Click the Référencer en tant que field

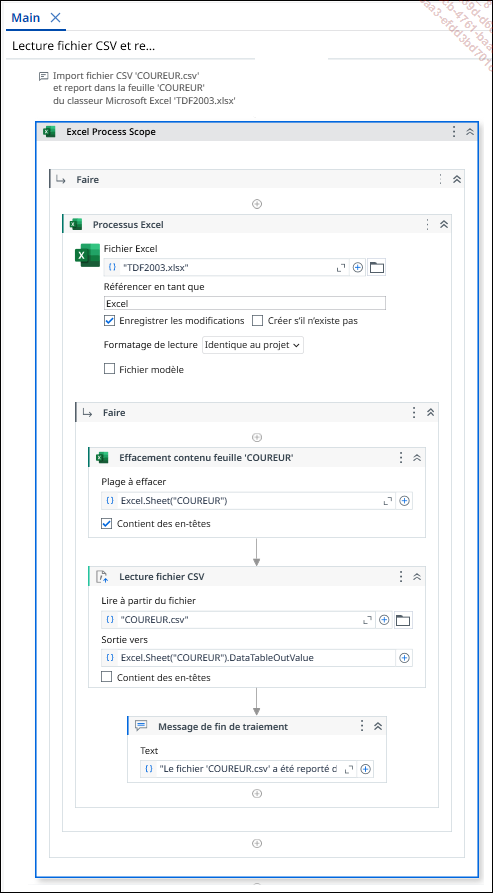tap(245, 303)
